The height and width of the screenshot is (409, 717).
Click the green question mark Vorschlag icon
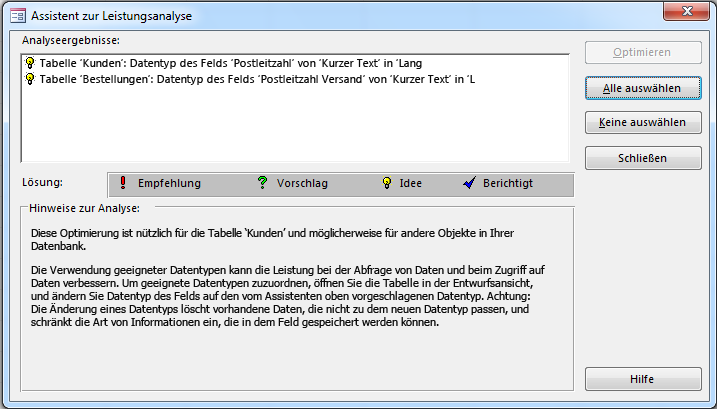coord(262,183)
